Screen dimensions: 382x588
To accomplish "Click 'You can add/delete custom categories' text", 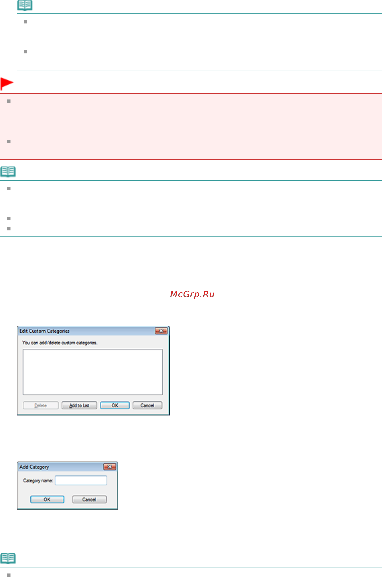I will [x=60, y=343].
